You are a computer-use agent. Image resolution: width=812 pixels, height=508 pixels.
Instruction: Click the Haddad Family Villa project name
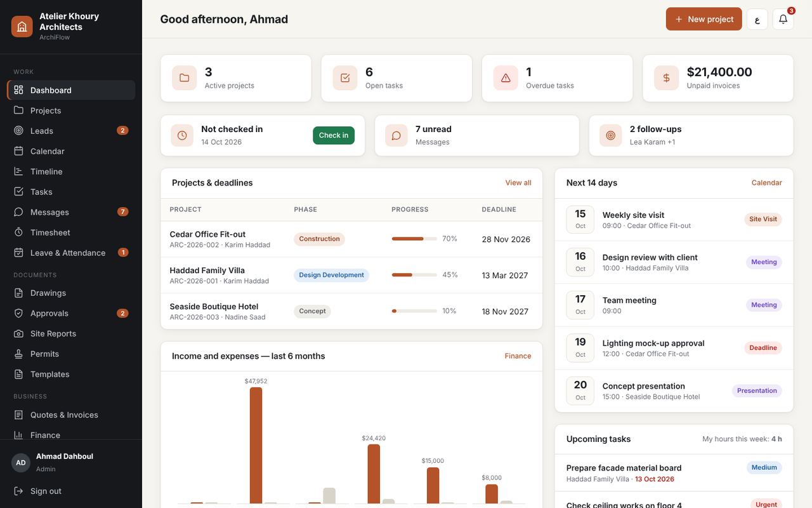[207, 271]
